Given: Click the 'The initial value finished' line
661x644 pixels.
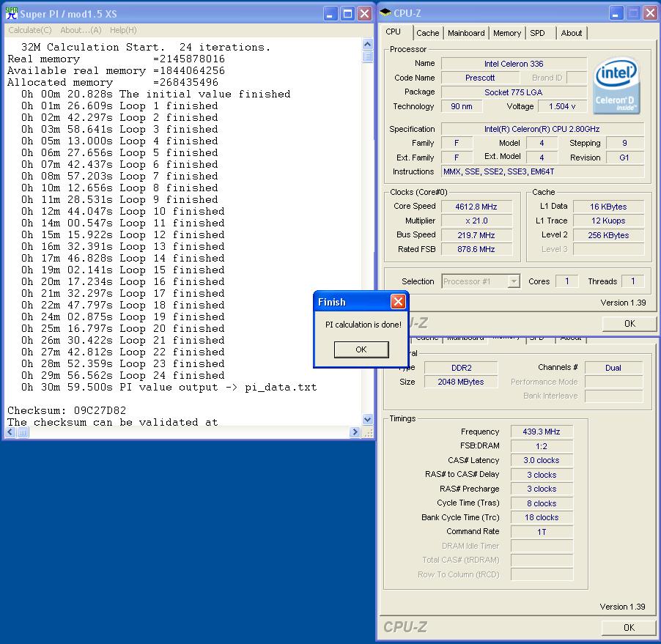Looking at the screenshot, I should tap(156, 94).
